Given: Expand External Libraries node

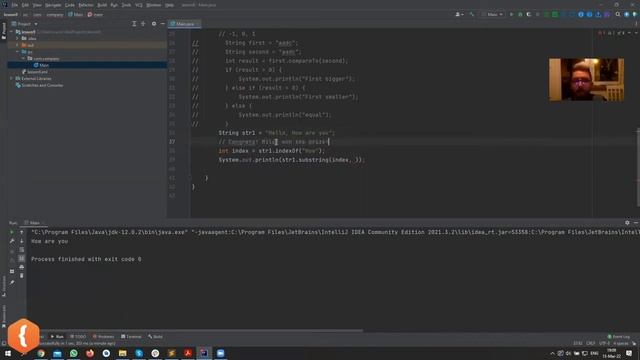Looking at the screenshot, I should pyautogui.click(x=11, y=78).
